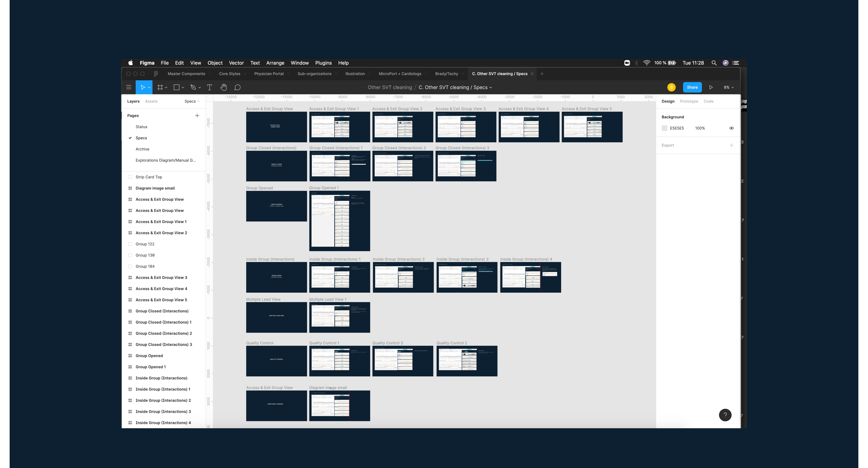Select the Comment tool
This screenshot has height=468, width=868.
point(237,87)
